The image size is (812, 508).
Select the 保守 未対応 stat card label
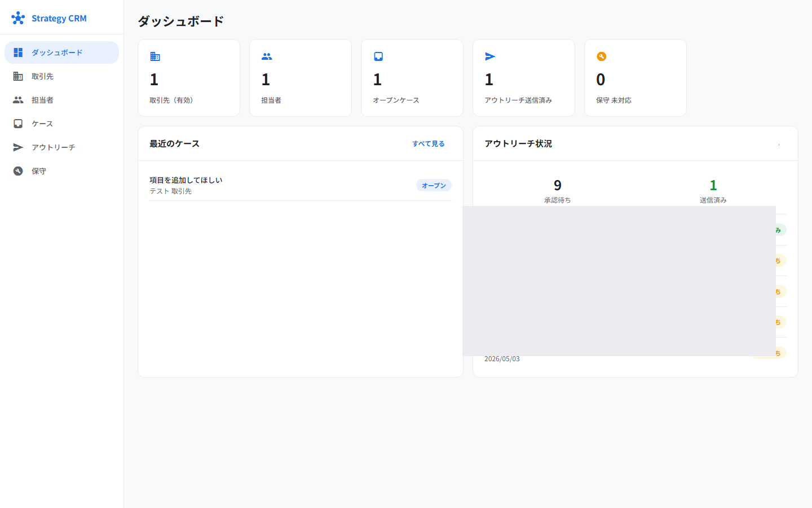pos(614,100)
